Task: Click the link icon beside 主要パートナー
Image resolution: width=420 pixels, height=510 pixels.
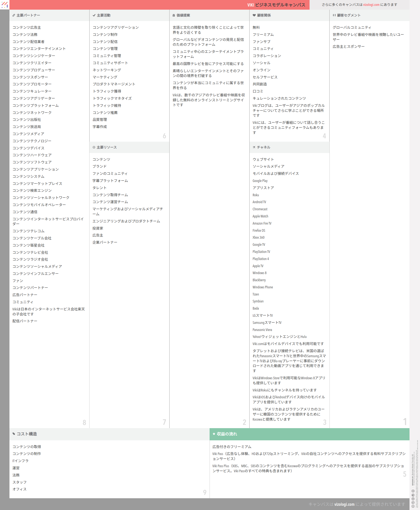Action: (14, 15)
